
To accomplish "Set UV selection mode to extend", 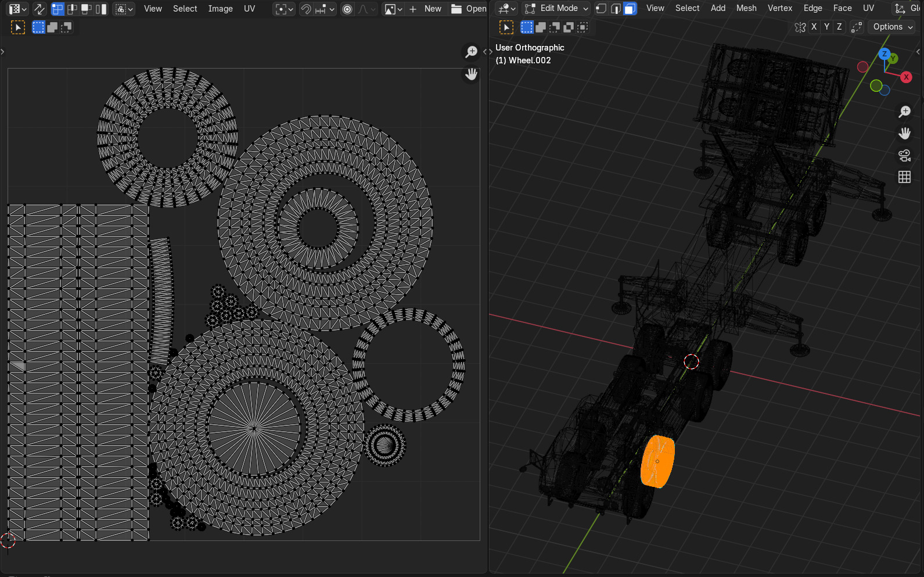I will pyautogui.click(x=52, y=27).
